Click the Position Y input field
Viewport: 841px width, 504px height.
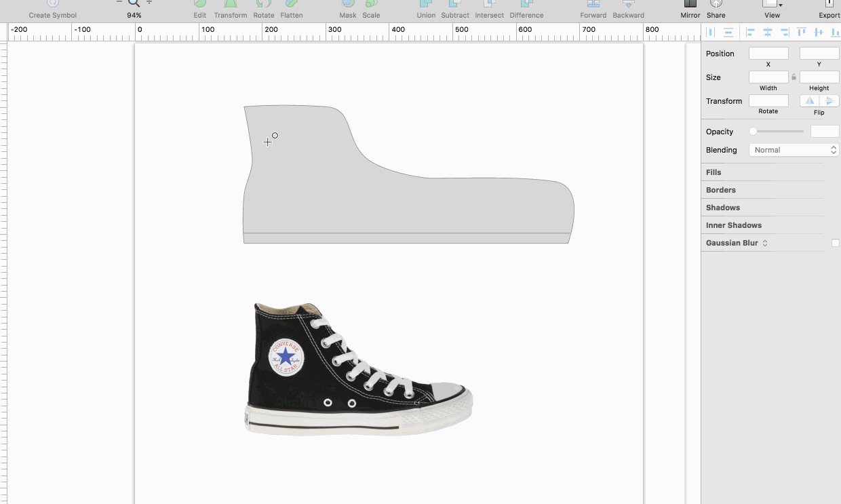tap(819, 53)
